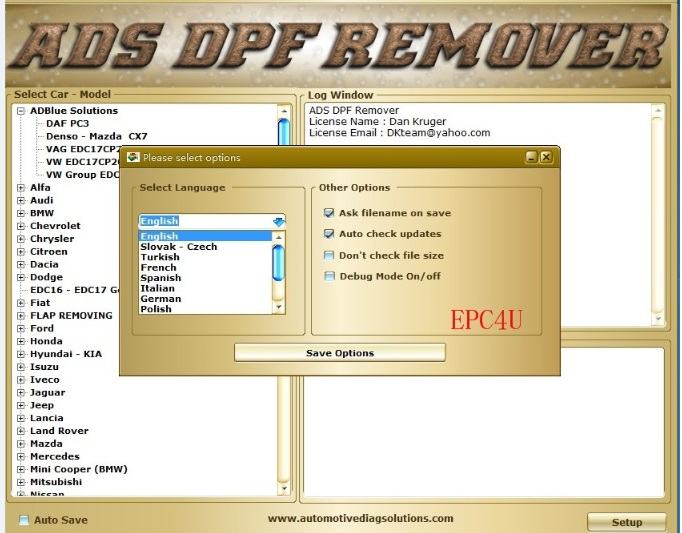
Task: Expand the Citroen tree node
Action: (x=20, y=252)
